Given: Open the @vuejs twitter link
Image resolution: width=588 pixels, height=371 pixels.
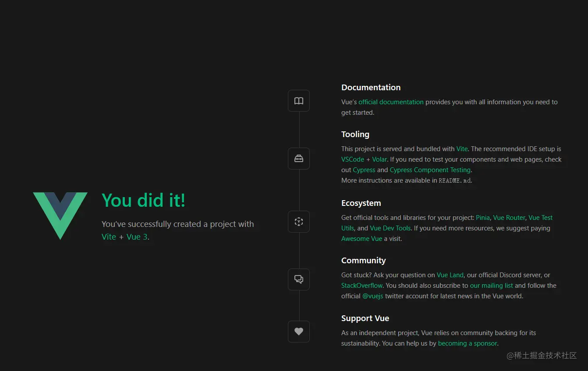Looking at the screenshot, I should [x=373, y=296].
